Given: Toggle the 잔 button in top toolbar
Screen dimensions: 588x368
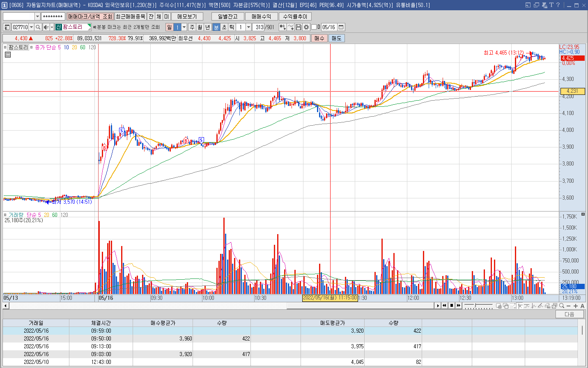Looking at the screenshot, I should pyautogui.click(x=151, y=16).
